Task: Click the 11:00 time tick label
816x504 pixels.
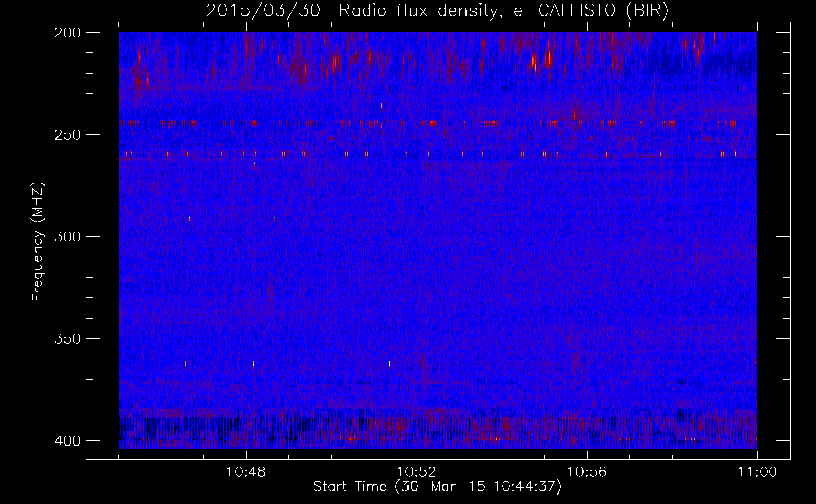Action: point(757,472)
